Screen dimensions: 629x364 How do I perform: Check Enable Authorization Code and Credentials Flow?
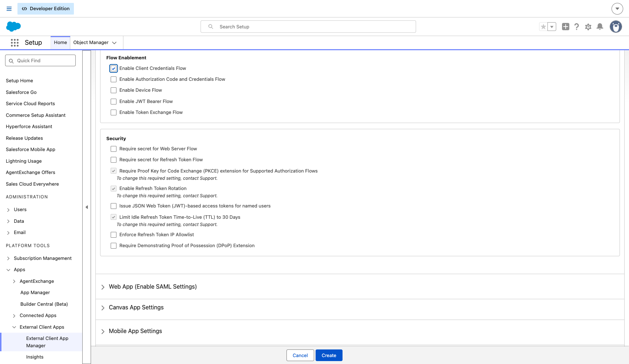114,79
